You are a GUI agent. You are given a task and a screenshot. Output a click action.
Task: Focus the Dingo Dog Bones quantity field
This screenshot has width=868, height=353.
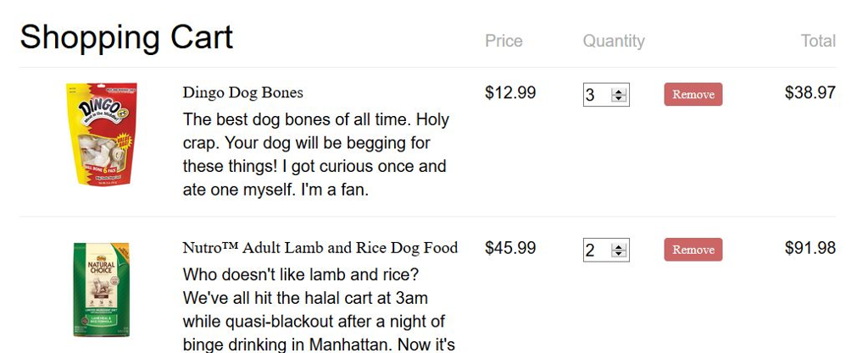coord(596,95)
